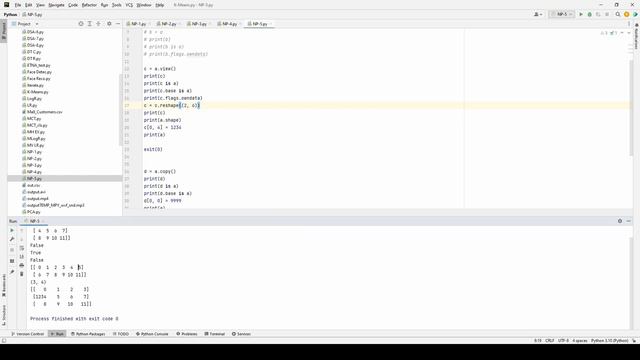640x360 pixels.
Task: Start debugging with the green bug icon
Action: click(x=589, y=14)
